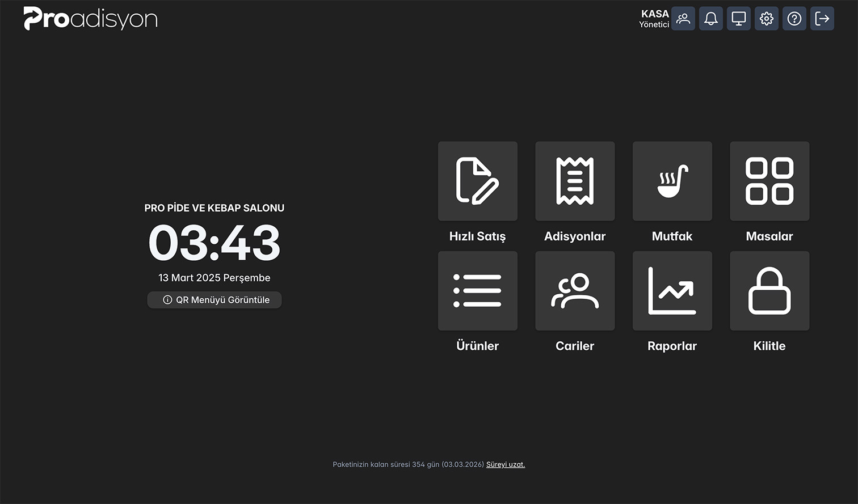The width and height of the screenshot is (858, 504).
Task: Go to the Masalar tables grid
Action: pos(769,181)
